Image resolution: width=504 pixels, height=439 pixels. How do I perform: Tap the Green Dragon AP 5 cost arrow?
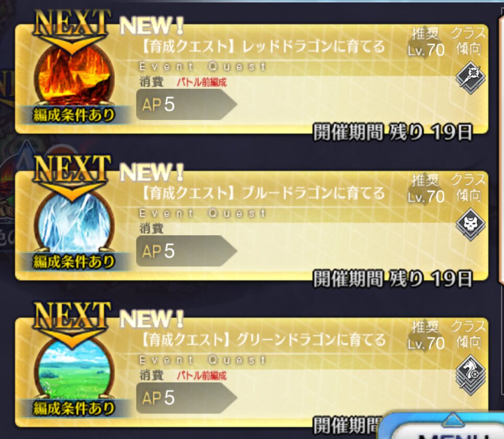pyautogui.click(x=187, y=398)
